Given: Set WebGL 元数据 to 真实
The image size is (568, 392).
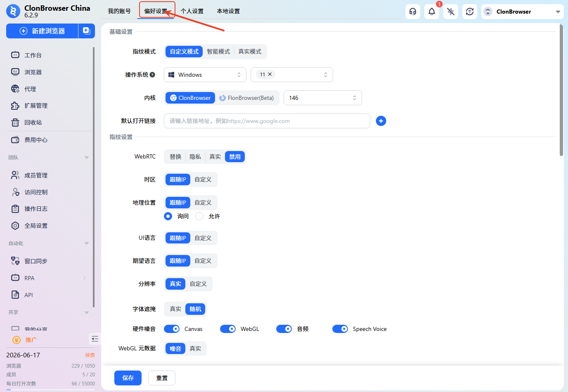Looking at the screenshot, I should pyautogui.click(x=195, y=349).
